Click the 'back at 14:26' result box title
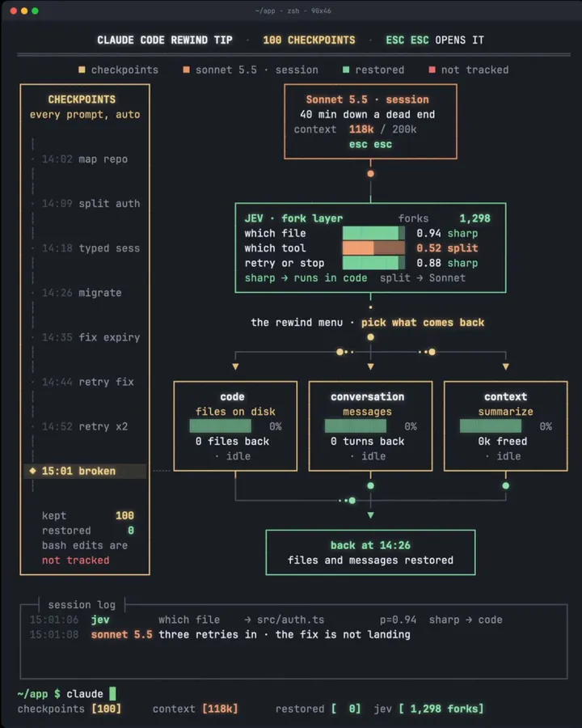The width and height of the screenshot is (582, 728). [x=370, y=545]
